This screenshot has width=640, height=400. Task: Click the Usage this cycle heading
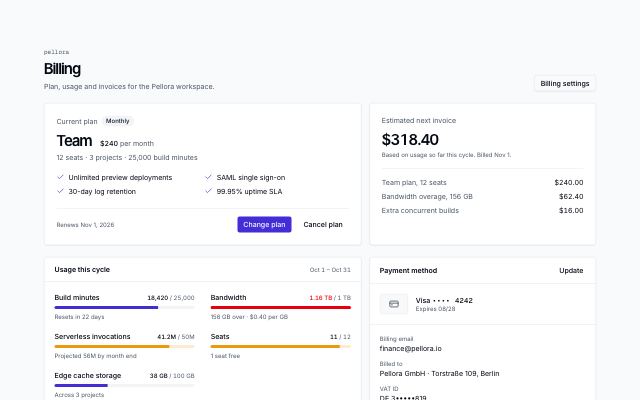[x=82, y=269]
